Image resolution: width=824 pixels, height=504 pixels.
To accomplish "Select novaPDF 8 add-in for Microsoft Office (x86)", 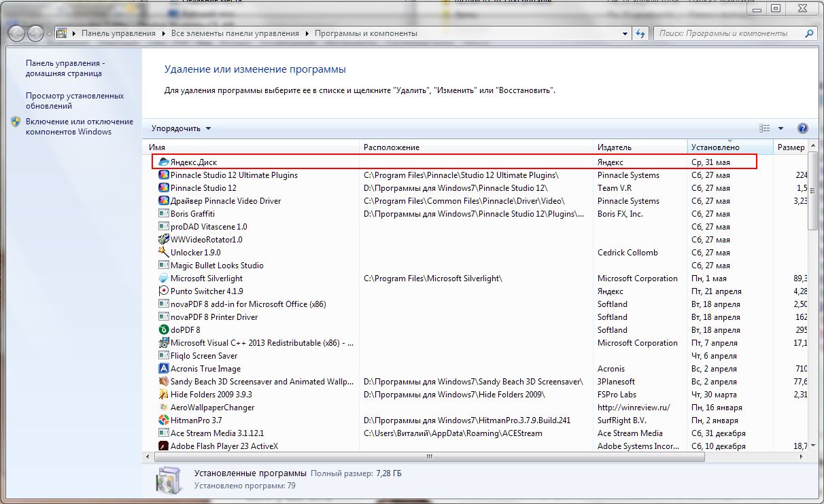I will 248,304.
